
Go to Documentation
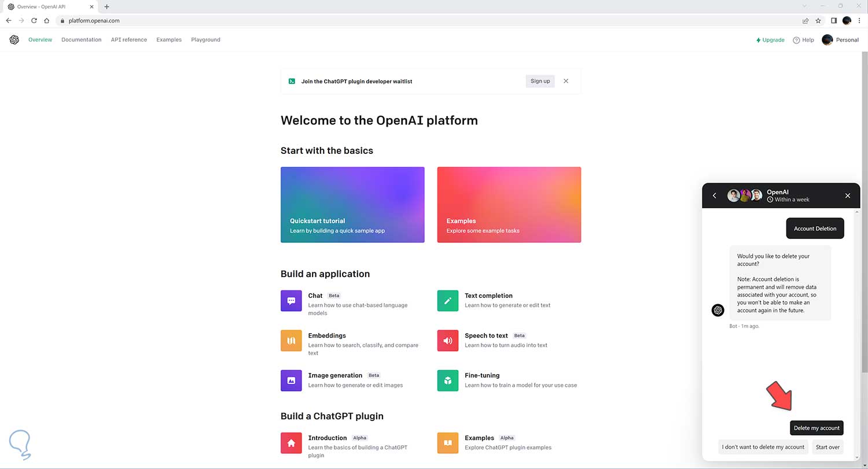tap(81, 40)
